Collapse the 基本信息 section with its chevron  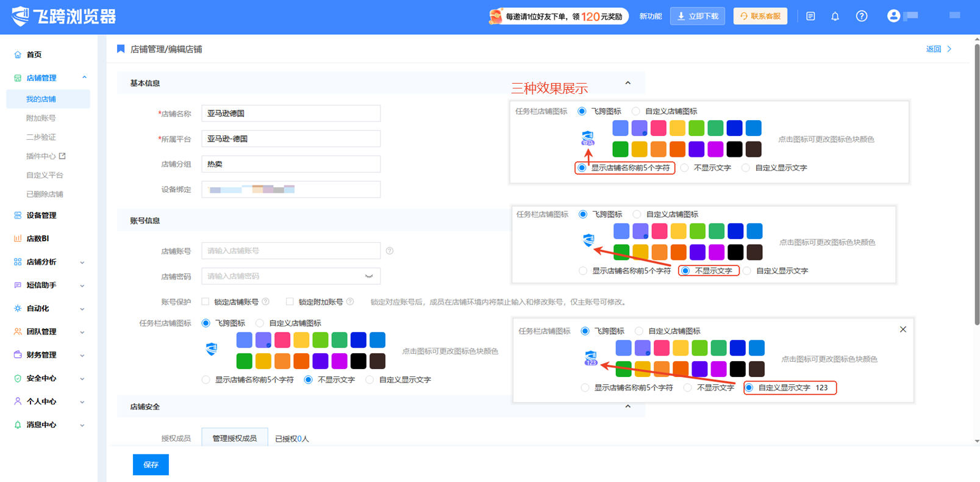pyautogui.click(x=628, y=83)
